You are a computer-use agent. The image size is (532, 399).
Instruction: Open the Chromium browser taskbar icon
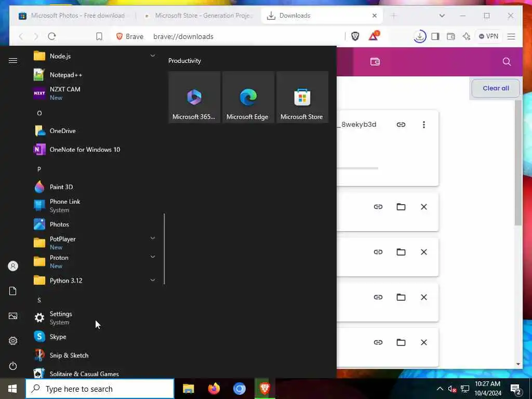(x=239, y=389)
